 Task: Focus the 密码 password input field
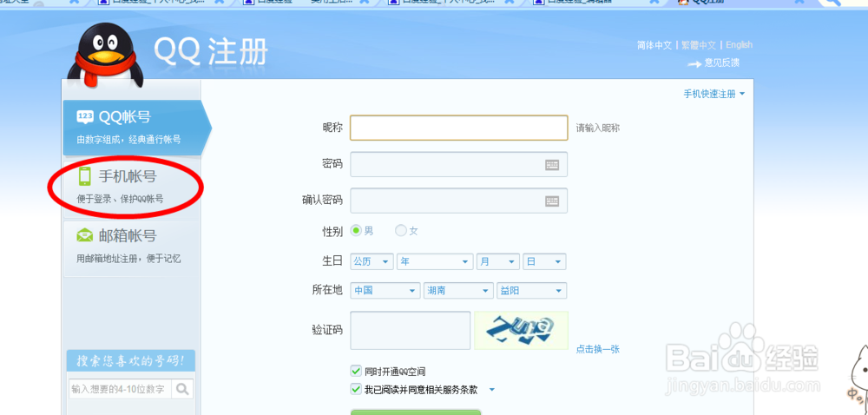click(459, 164)
